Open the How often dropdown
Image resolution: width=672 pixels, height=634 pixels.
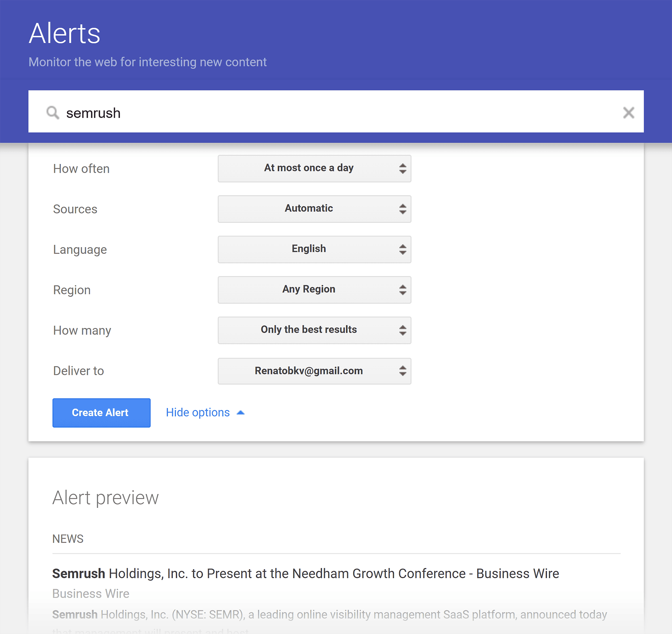(314, 168)
